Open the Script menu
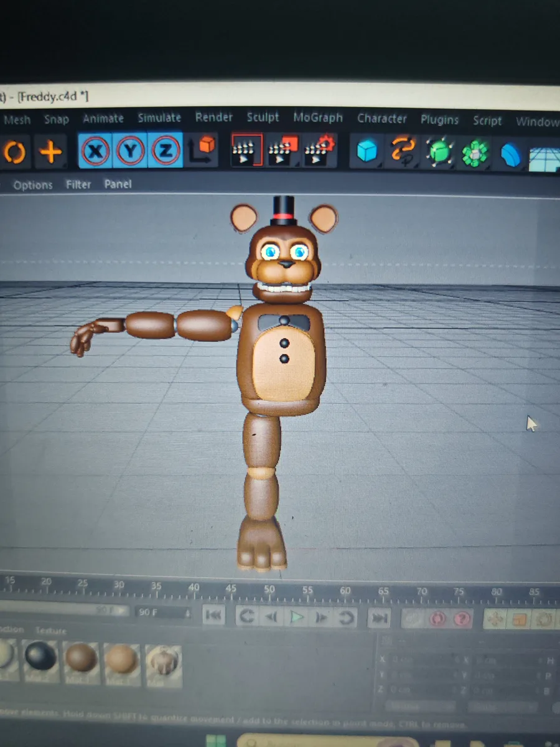The image size is (560, 747). [x=487, y=120]
